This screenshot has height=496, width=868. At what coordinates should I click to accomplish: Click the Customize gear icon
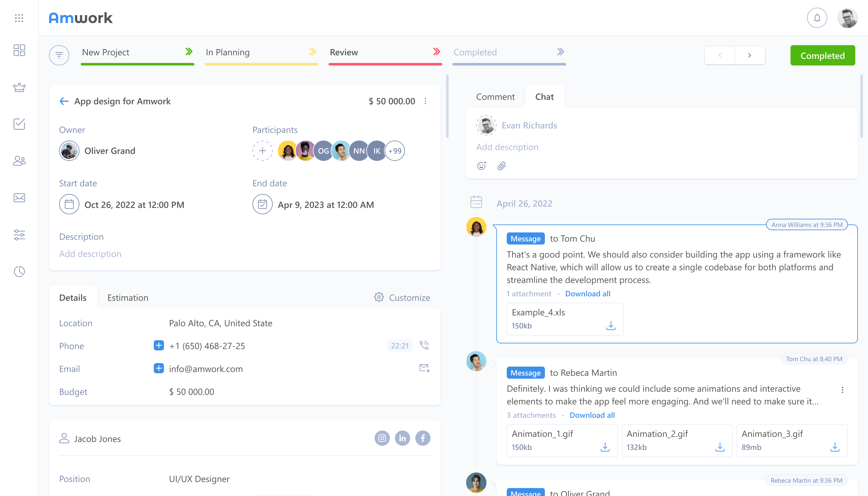pyautogui.click(x=379, y=297)
